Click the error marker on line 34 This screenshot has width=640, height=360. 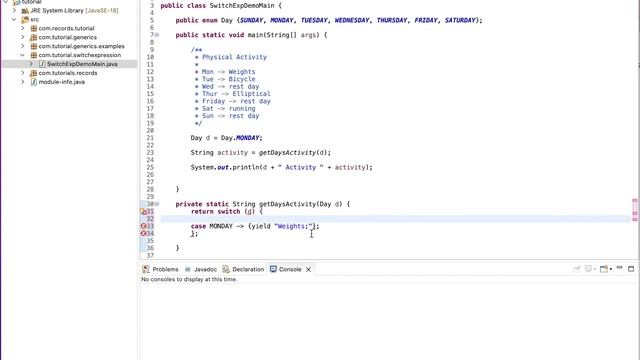[143, 233]
